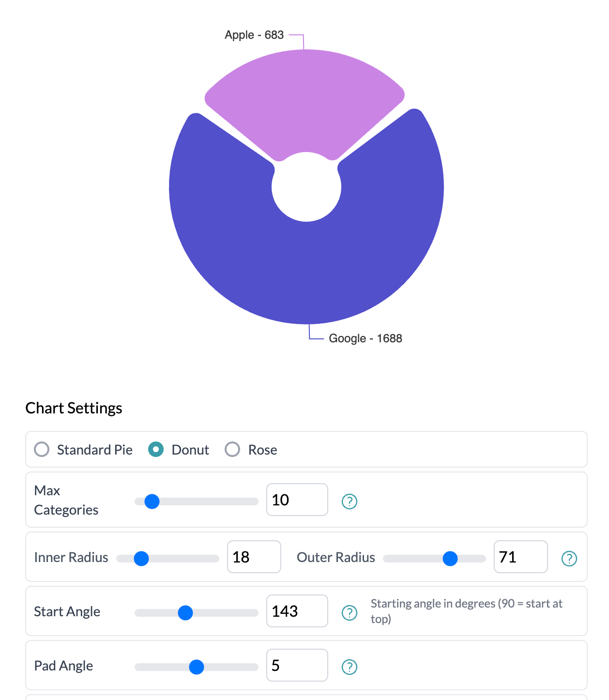Select the Standard Pie chart type
The width and height of the screenshot is (609, 700).
pyautogui.click(x=42, y=449)
